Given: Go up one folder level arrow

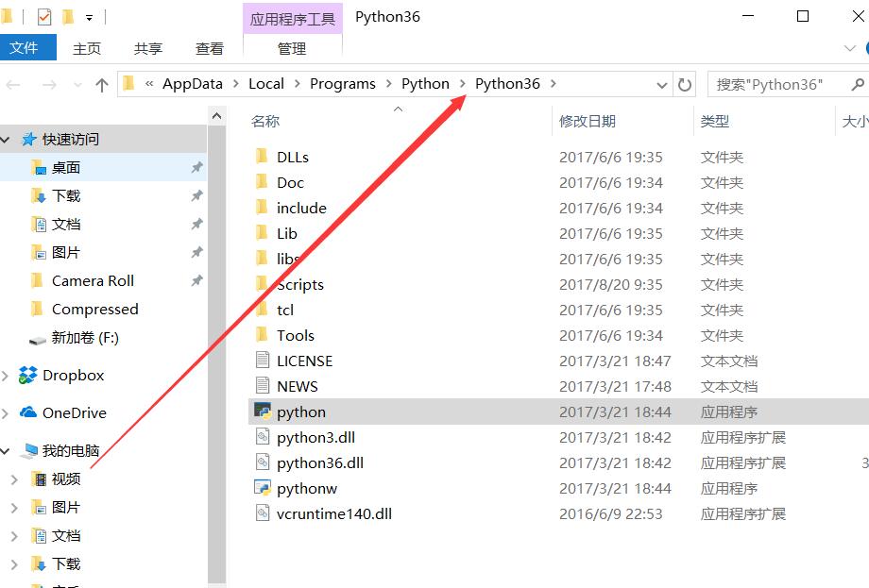Looking at the screenshot, I should [x=101, y=84].
